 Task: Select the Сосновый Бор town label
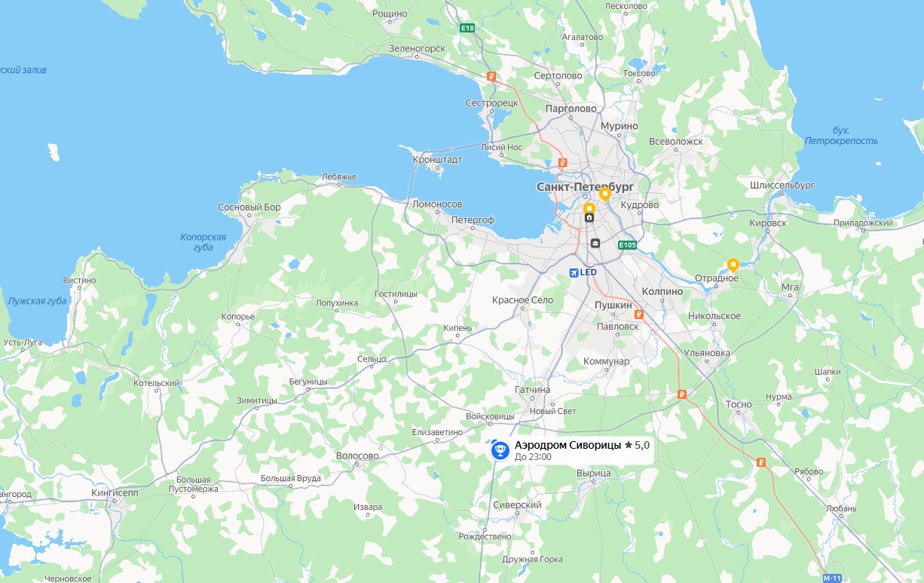249,207
